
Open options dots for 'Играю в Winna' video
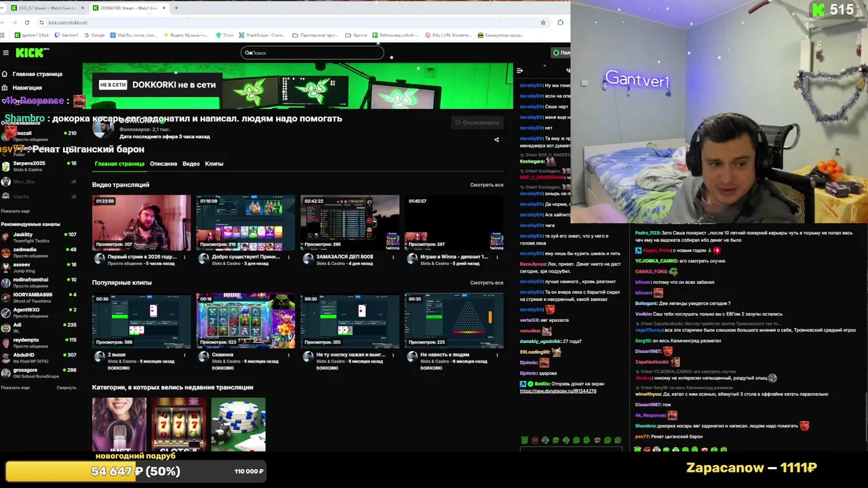coord(498,257)
